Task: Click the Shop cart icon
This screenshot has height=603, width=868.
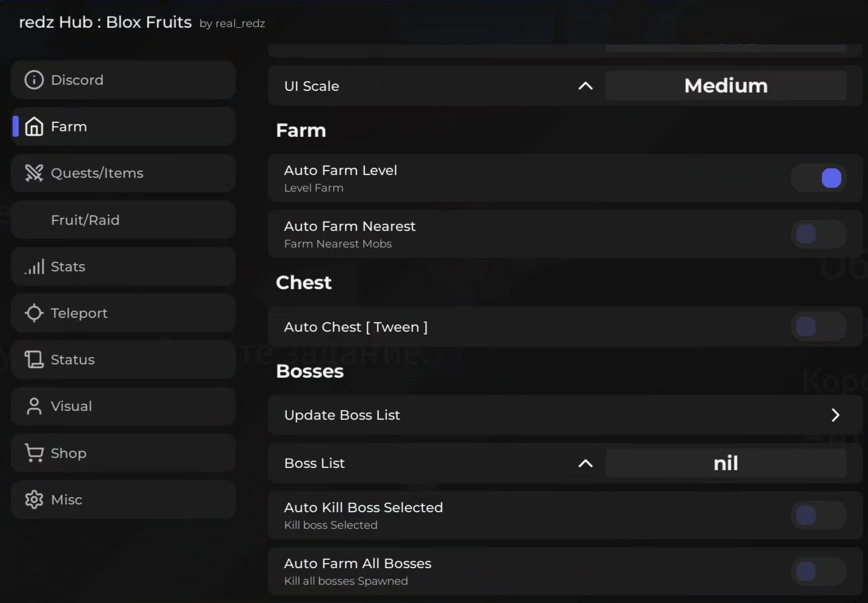Action: pyautogui.click(x=34, y=453)
